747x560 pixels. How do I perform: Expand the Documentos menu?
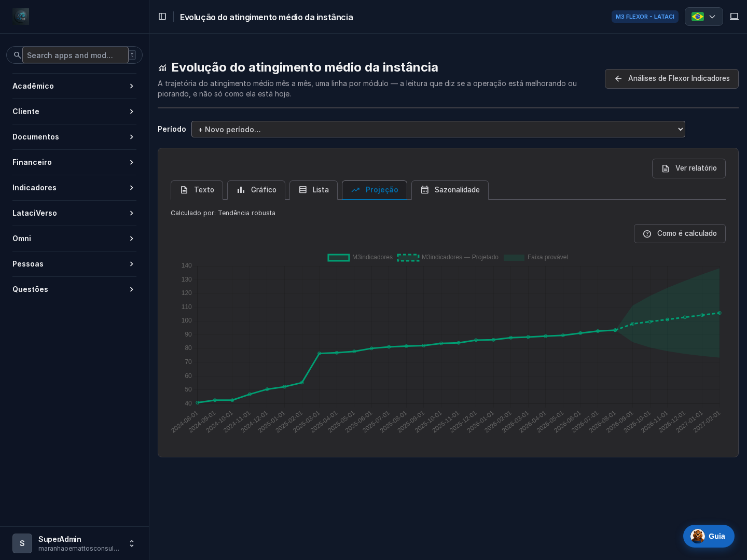pos(74,137)
